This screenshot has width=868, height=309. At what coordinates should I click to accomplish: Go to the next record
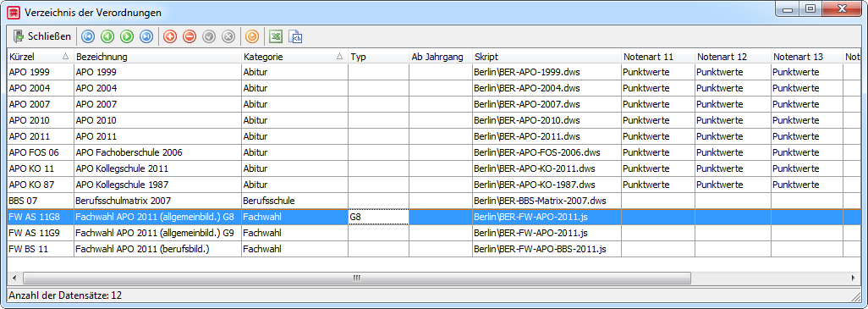pos(127,36)
